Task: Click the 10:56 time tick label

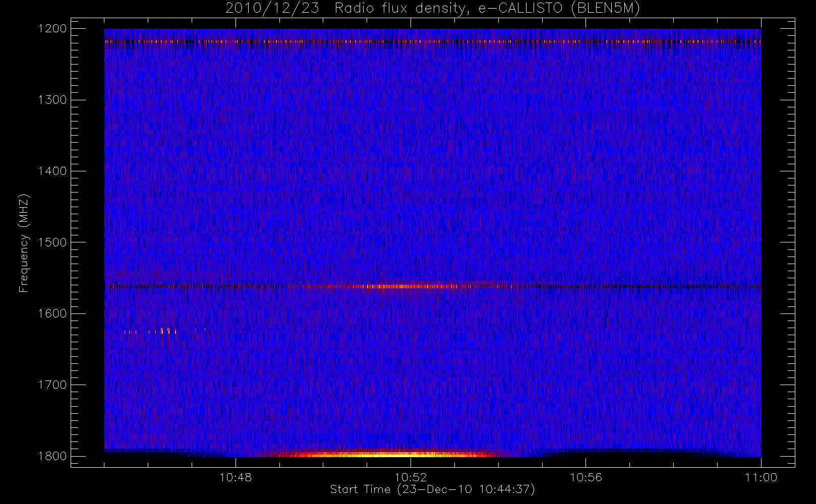Action: click(586, 477)
